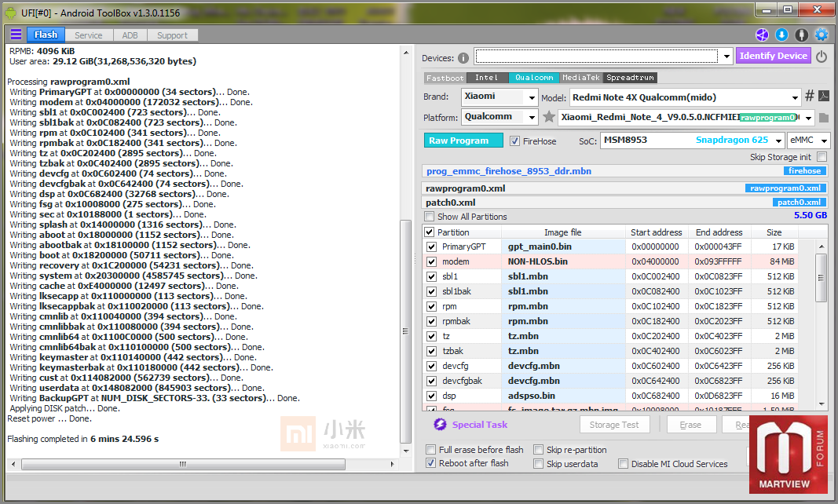Uncheck the dsp partition checkbox
The image size is (838, 504).
tap(431, 396)
